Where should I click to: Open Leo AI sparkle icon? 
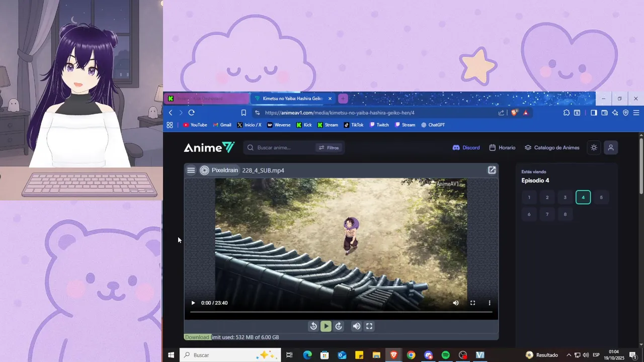[x=615, y=113]
